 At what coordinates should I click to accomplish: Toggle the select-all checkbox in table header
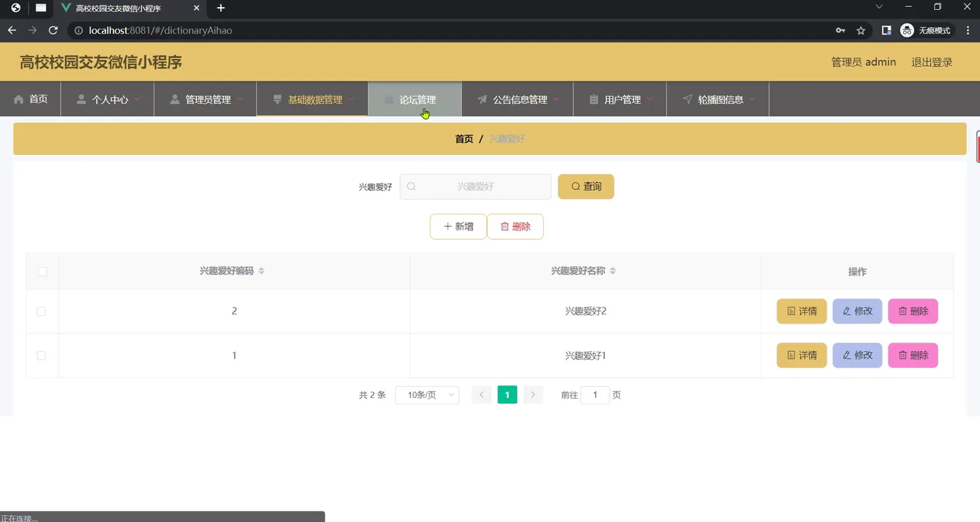click(42, 272)
